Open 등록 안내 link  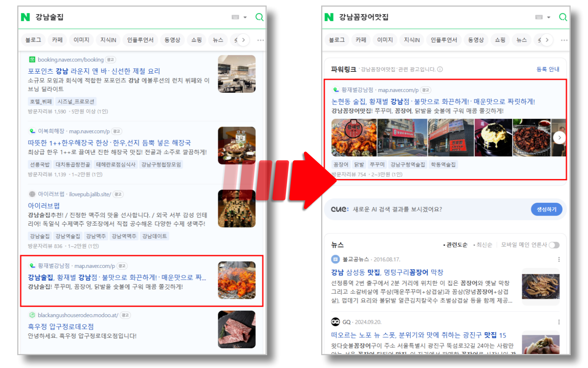pyautogui.click(x=548, y=69)
